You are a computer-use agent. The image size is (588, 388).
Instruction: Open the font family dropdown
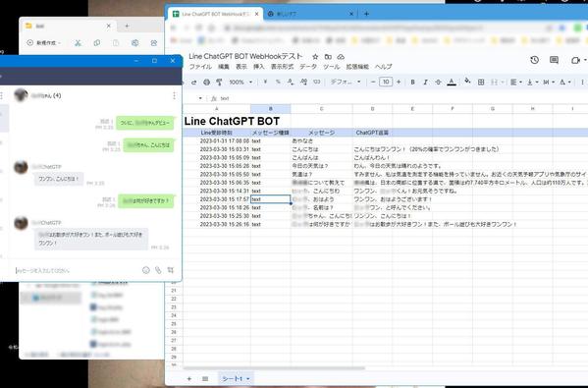coord(346,82)
